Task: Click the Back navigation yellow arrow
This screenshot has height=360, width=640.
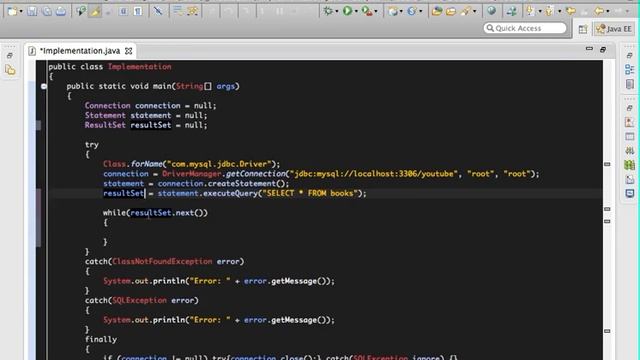Action: [599, 11]
